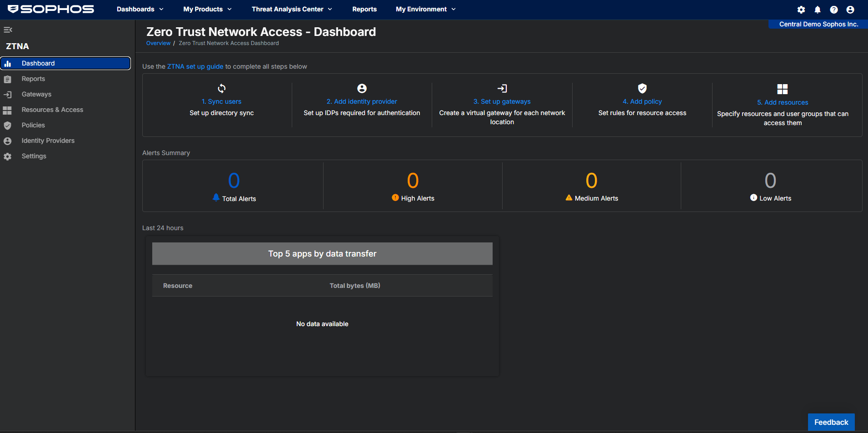868x433 pixels.
Task: Click the 'Top 5 apps by data transfer' heading
Action: pyautogui.click(x=322, y=254)
